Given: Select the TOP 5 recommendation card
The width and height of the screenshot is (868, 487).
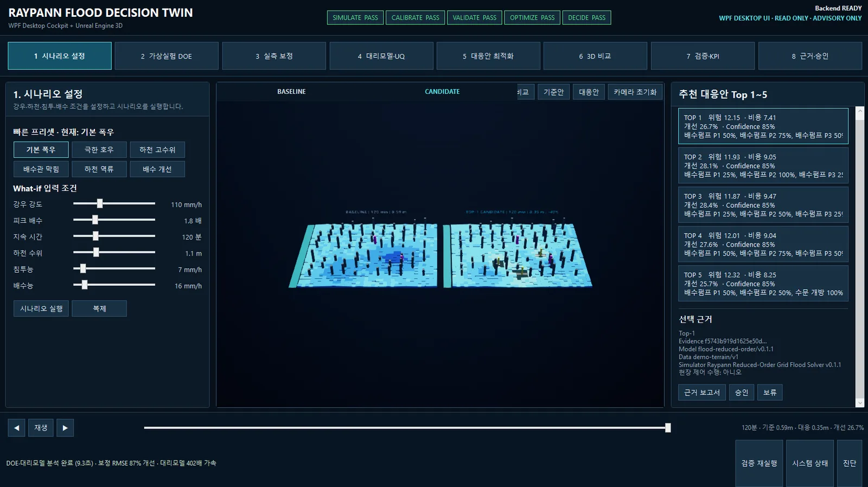Looking at the screenshot, I should point(763,284).
